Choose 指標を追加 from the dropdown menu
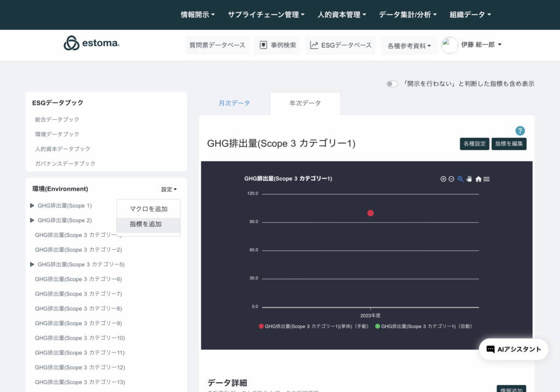This screenshot has width=560, height=392. 145,224
